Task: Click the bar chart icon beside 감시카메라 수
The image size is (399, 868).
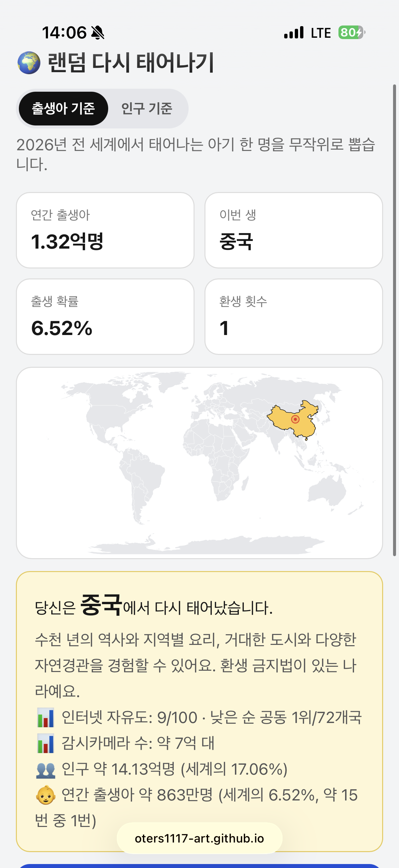Action: 45,743
